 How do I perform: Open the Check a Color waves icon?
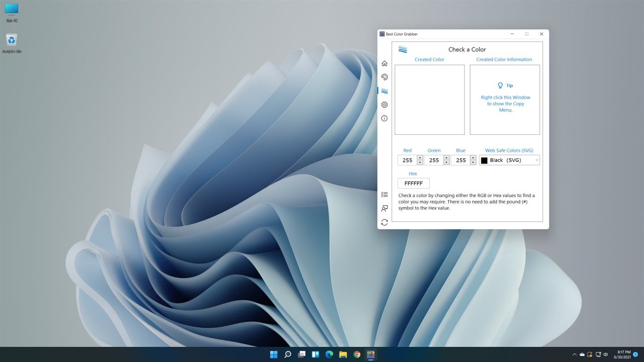384,91
